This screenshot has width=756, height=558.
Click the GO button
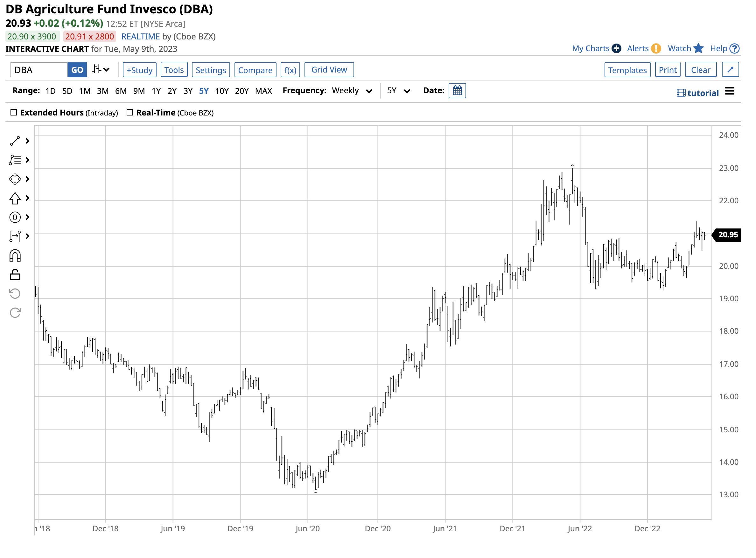[x=77, y=70]
